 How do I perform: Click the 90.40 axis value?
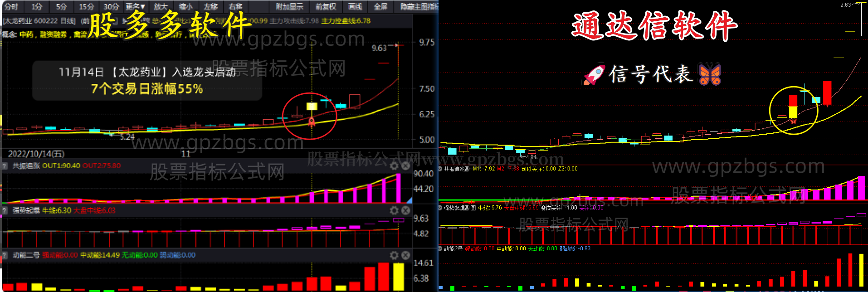coord(424,174)
